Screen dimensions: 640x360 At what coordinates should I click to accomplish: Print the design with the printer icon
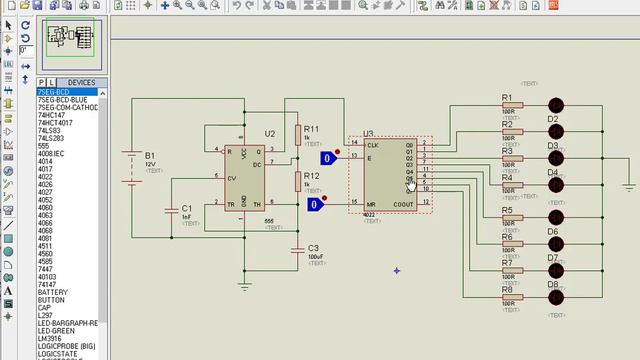[84, 5]
